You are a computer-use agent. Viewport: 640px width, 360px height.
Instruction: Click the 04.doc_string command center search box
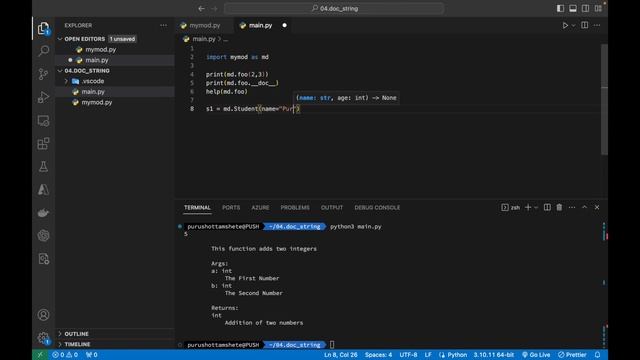[x=334, y=8]
